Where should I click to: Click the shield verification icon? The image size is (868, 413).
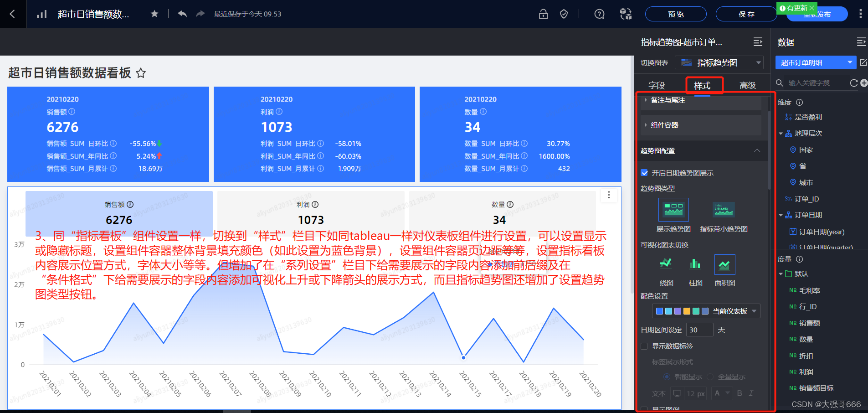[x=564, y=14]
